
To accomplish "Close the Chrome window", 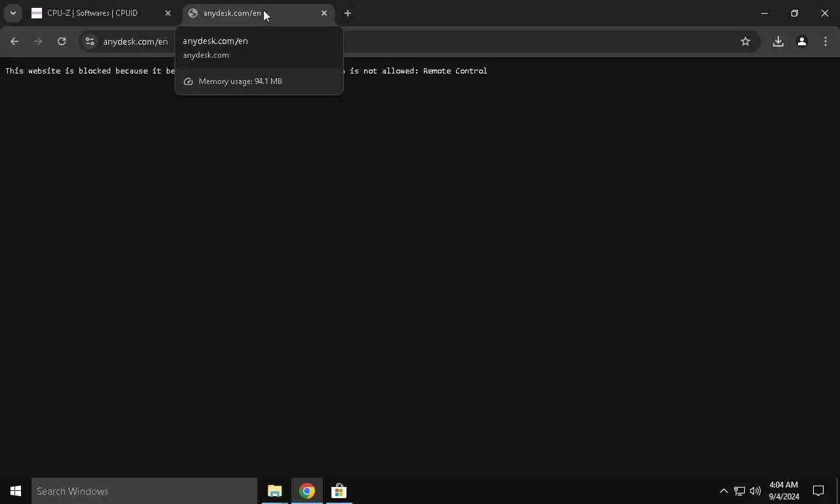I will [825, 13].
